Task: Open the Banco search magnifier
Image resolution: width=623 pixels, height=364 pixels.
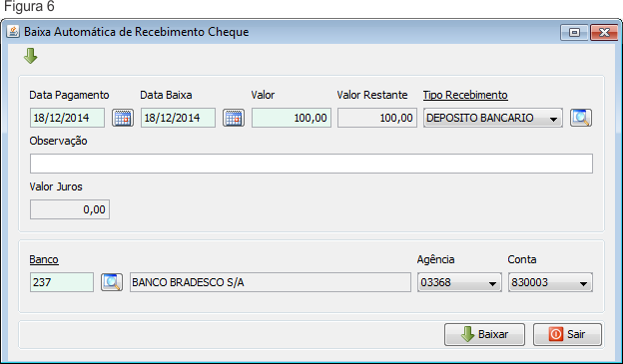Action: pyautogui.click(x=112, y=282)
